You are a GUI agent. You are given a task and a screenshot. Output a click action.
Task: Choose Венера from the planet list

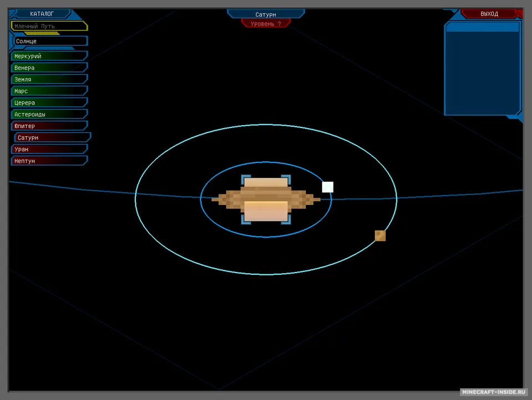49,68
